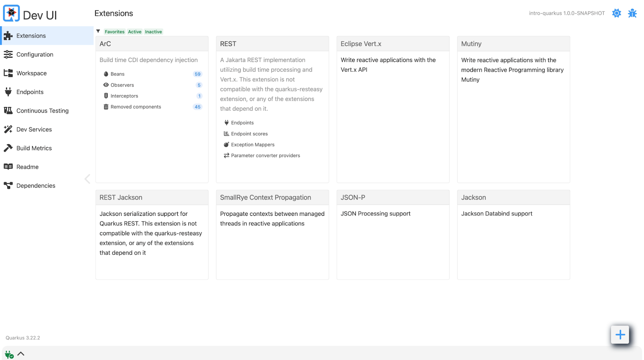
Task: Open the Readme menu item
Action: pyautogui.click(x=47, y=167)
